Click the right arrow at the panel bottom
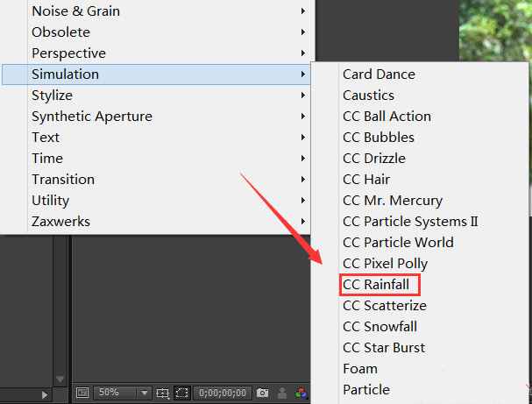 click(45, 396)
